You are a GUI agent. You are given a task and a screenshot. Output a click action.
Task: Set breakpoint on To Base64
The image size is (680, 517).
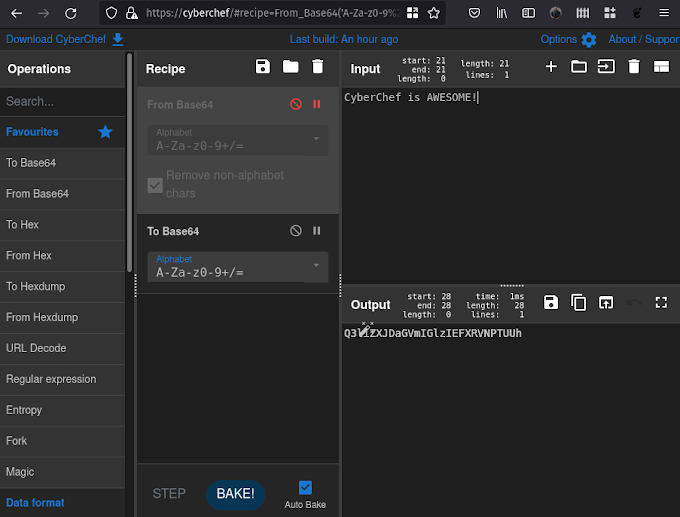[317, 231]
